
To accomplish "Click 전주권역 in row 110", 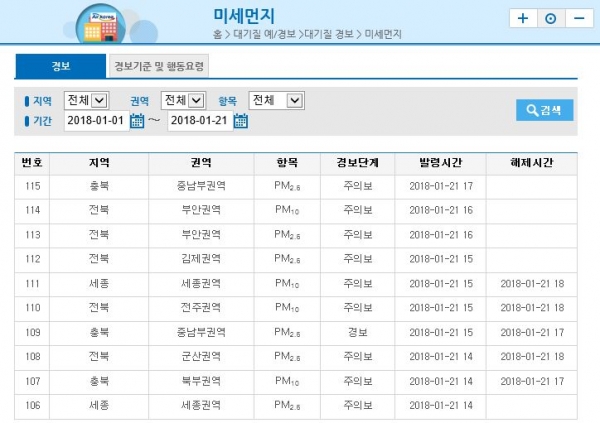I will tap(201, 308).
